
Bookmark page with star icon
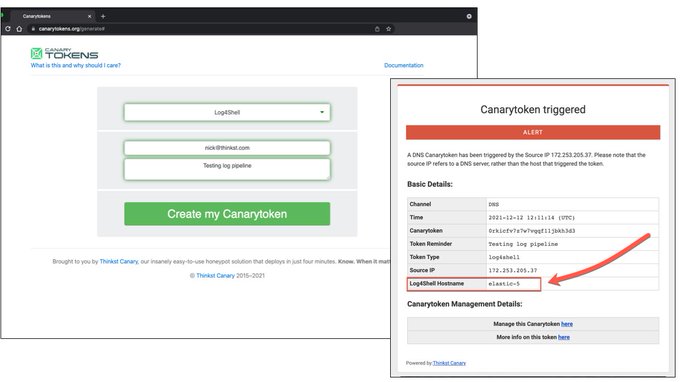point(389,29)
